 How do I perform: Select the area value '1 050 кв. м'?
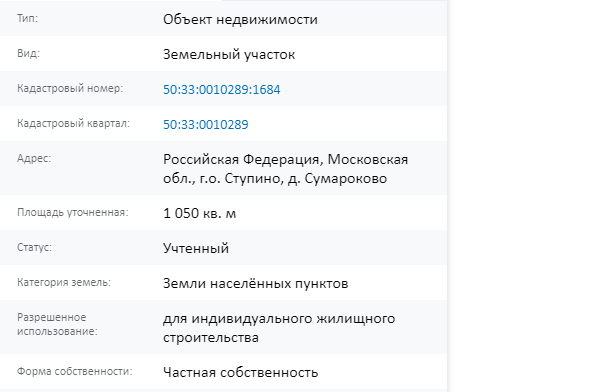(199, 213)
